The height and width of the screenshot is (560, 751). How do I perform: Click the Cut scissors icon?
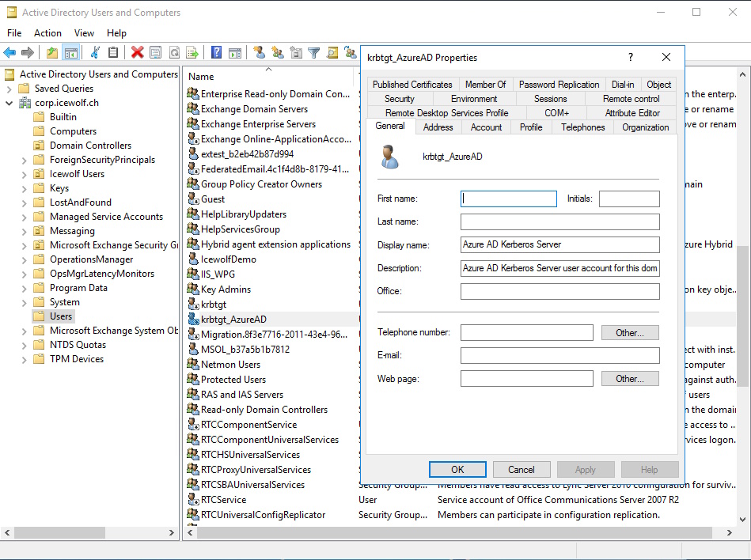pyautogui.click(x=95, y=52)
